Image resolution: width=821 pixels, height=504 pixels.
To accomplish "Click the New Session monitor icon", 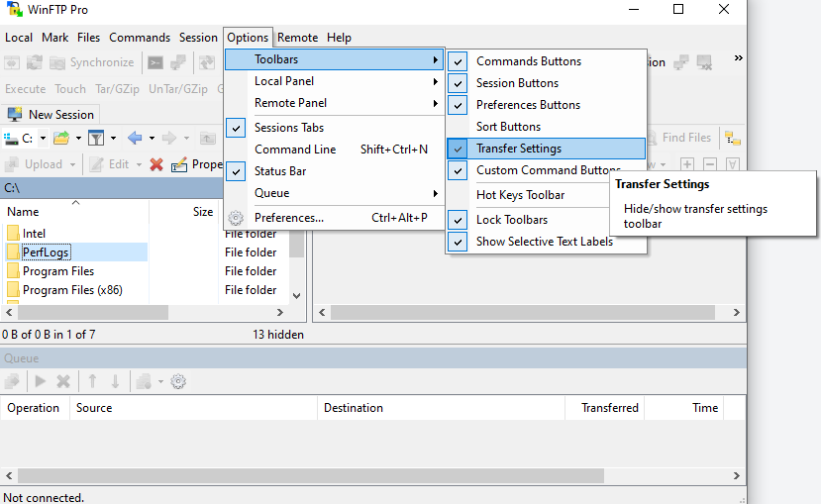I will [x=15, y=114].
